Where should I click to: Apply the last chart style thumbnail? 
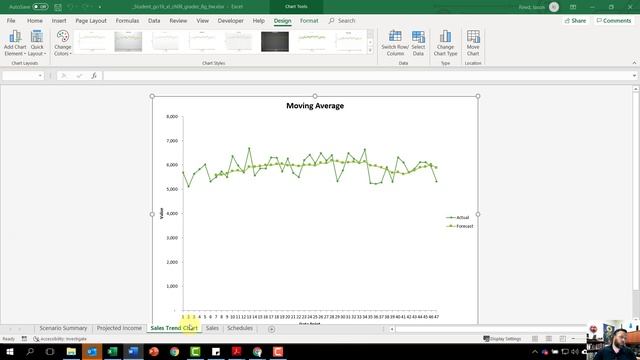click(x=349, y=42)
